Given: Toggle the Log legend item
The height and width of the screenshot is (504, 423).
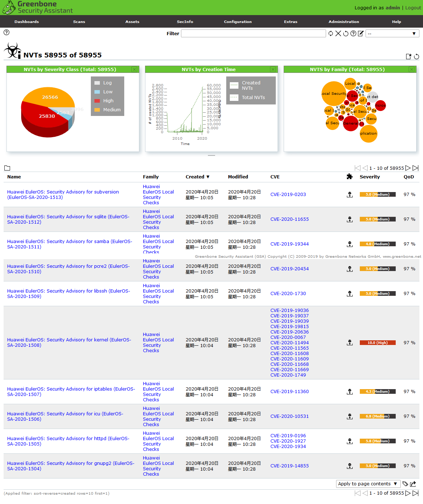Looking at the screenshot, I should coord(103,83).
